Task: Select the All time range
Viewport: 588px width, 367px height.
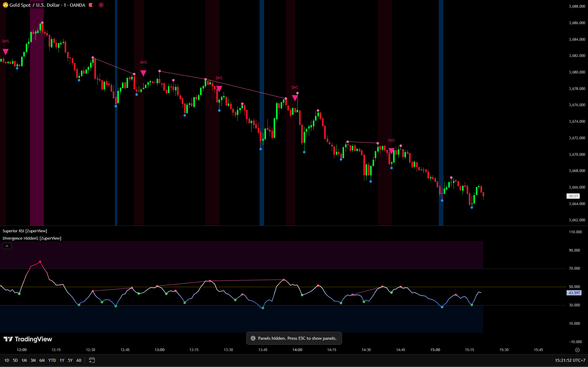Action: [x=79, y=360]
